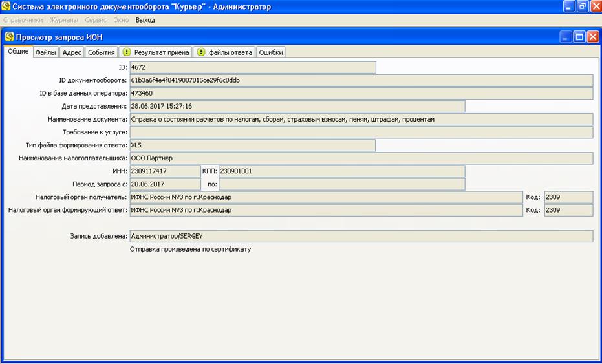Image resolution: width=602 pixels, height=364 pixels.
Task: Open the События tab
Action: point(102,52)
